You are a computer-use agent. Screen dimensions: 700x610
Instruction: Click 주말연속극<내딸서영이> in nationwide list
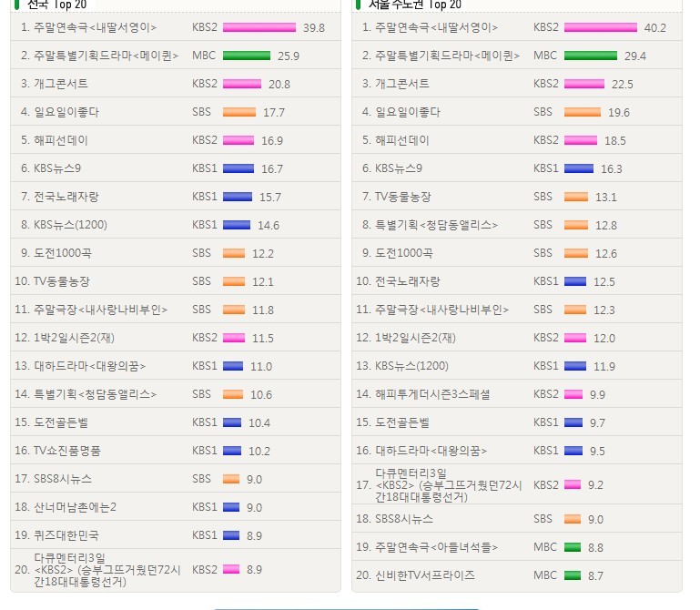coord(95,27)
